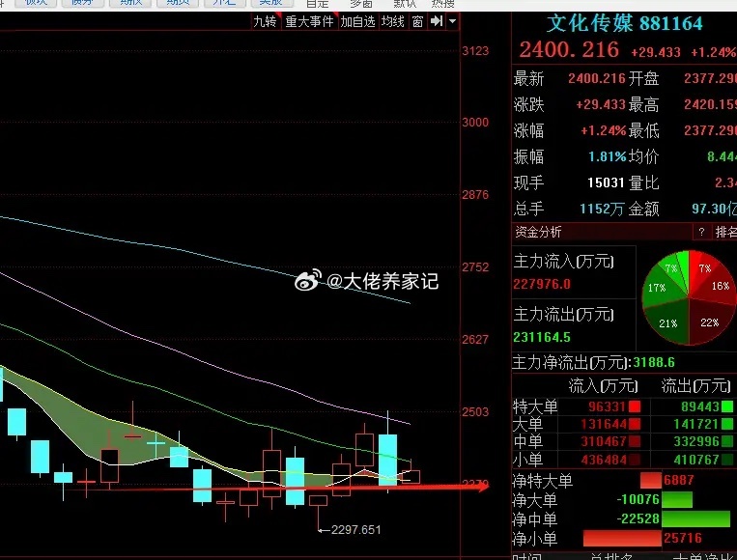Image resolution: width=737 pixels, height=560 pixels.
Task: Click the 文化传媒 881164 title
Action: click(x=625, y=23)
